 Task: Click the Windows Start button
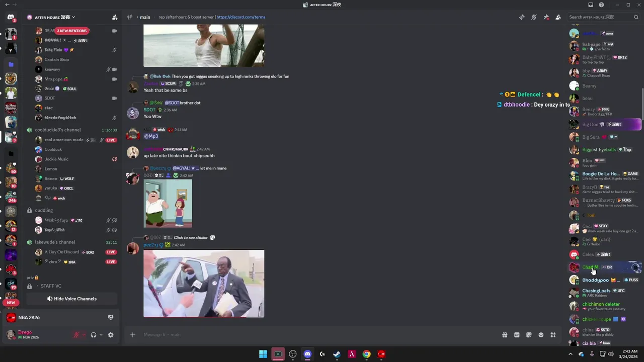[263, 354]
